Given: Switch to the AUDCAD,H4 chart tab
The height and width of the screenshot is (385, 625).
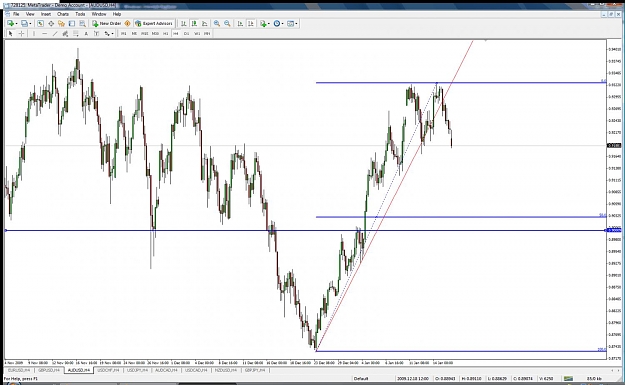Looking at the screenshot, I should tap(167, 370).
